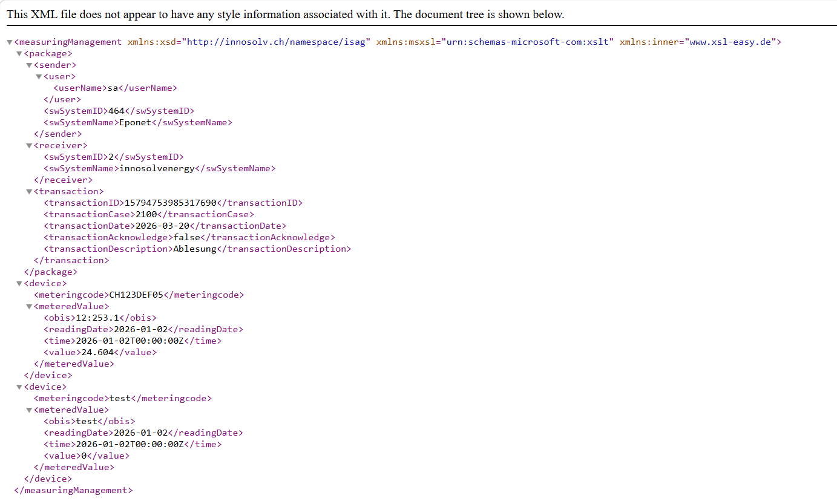This screenshot has width=837, height=504.
Task: Collapse the transaction element
Action: click(x=28, y=192)
